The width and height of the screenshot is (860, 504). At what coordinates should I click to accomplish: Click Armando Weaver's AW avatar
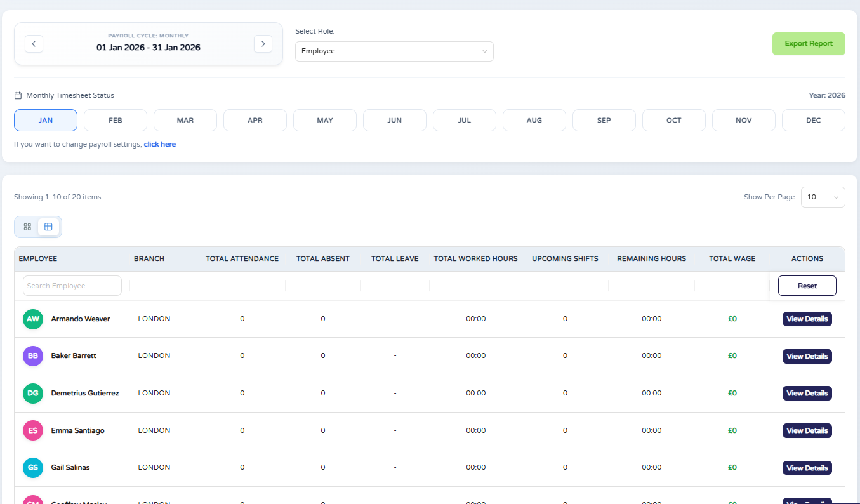pos(33,319)
